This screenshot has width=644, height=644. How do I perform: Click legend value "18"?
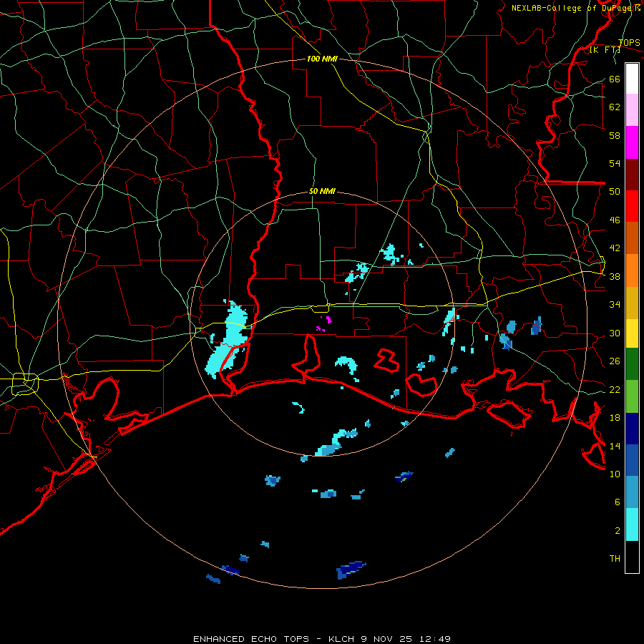point(615,417)
